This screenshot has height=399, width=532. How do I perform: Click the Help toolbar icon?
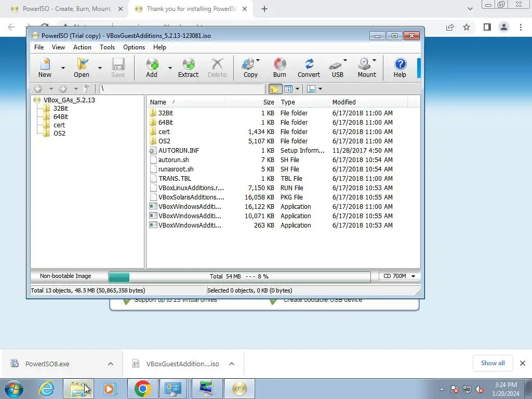pyautogui.click(x=400, y=68)
